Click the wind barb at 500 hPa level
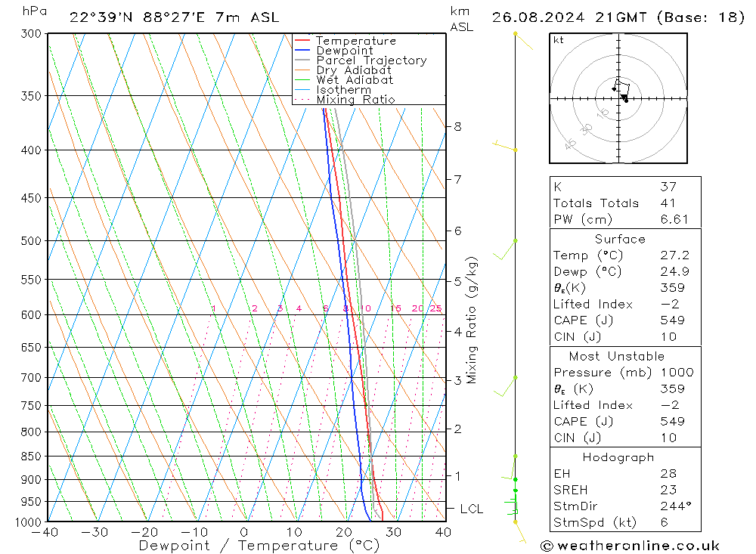 505,249
